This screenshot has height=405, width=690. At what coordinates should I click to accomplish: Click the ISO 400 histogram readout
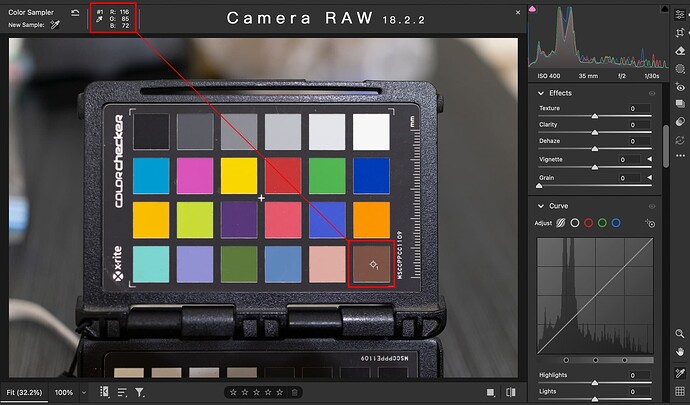(549, 76)
